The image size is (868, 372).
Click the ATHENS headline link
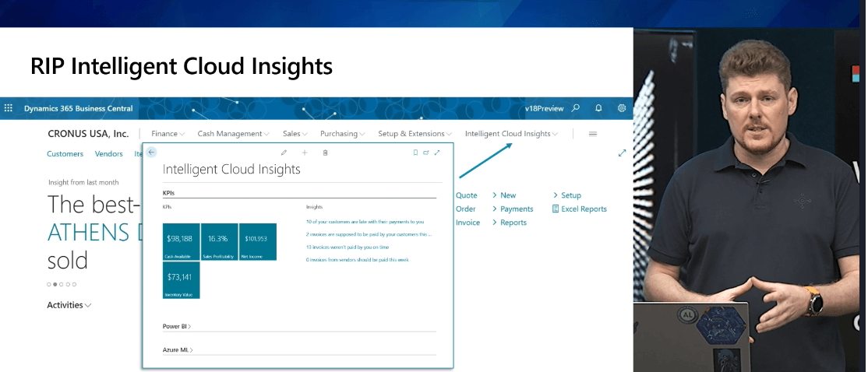[94, 233]
